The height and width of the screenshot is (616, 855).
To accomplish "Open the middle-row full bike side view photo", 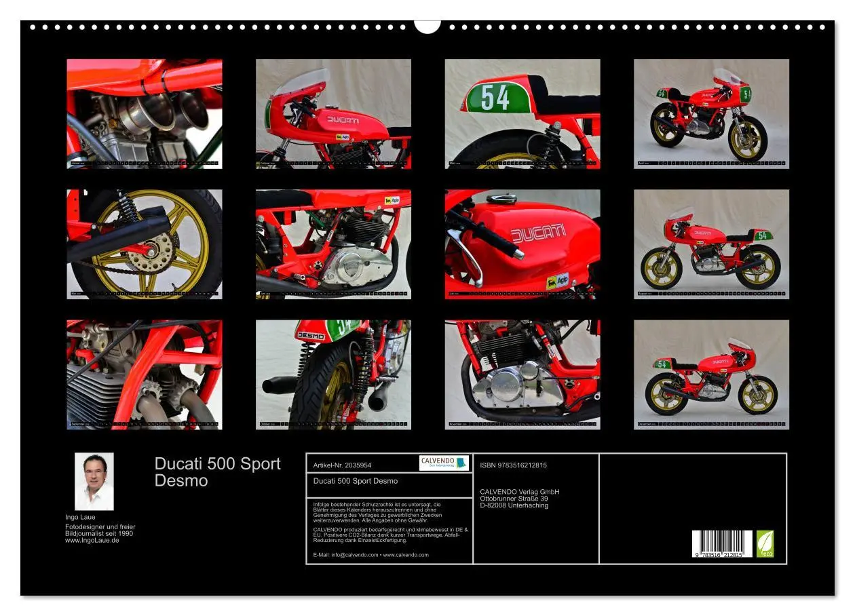I will click(x=711, y=244).
